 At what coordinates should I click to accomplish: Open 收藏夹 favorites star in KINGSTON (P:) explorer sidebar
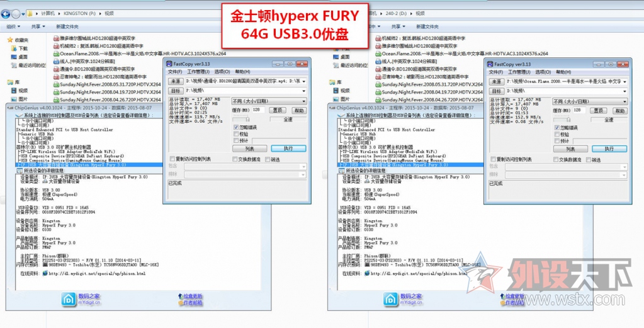(x=11, y=40)
